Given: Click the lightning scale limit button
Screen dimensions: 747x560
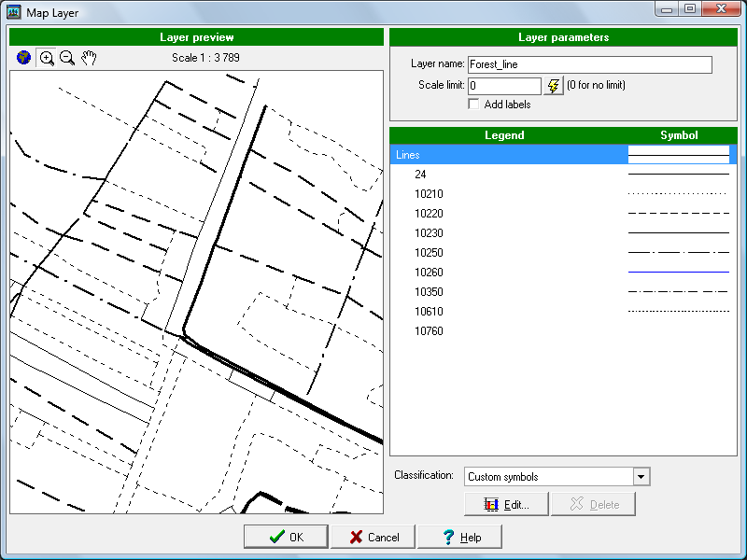Looking at the screenshot, I should [x=555, y=86].
